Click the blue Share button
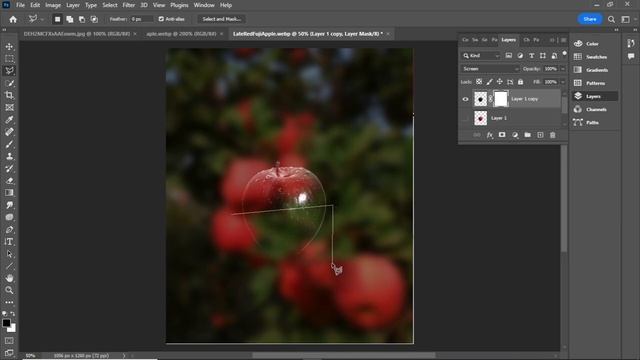The width and height of the screenshot is (640, 360). (x=589, y=19)
